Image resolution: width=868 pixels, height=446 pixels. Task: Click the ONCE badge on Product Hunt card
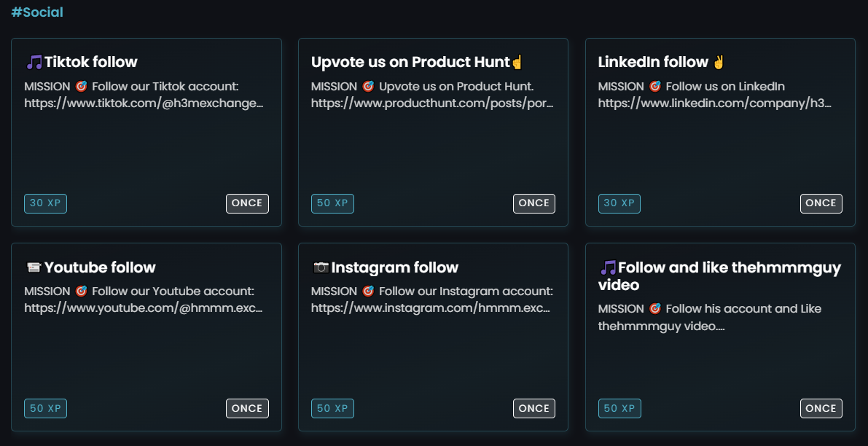534,203
